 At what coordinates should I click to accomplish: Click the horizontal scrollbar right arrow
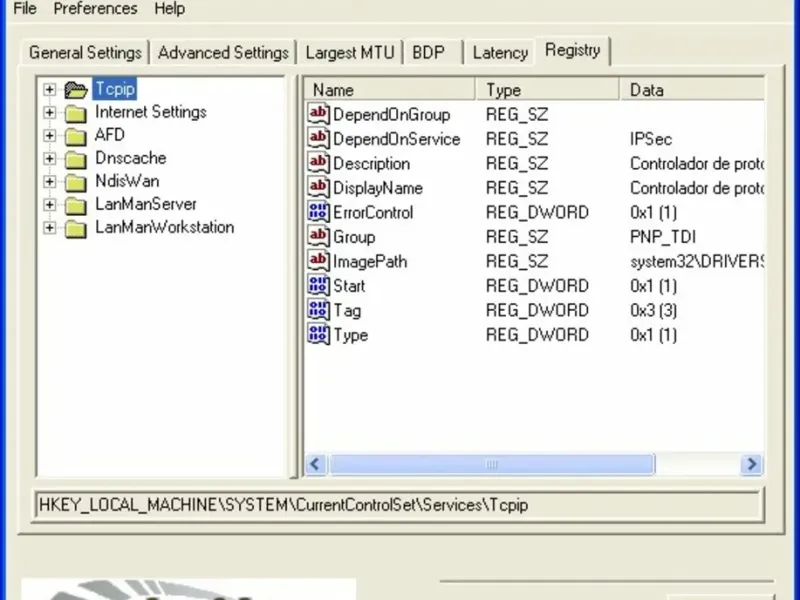[752, 464]
